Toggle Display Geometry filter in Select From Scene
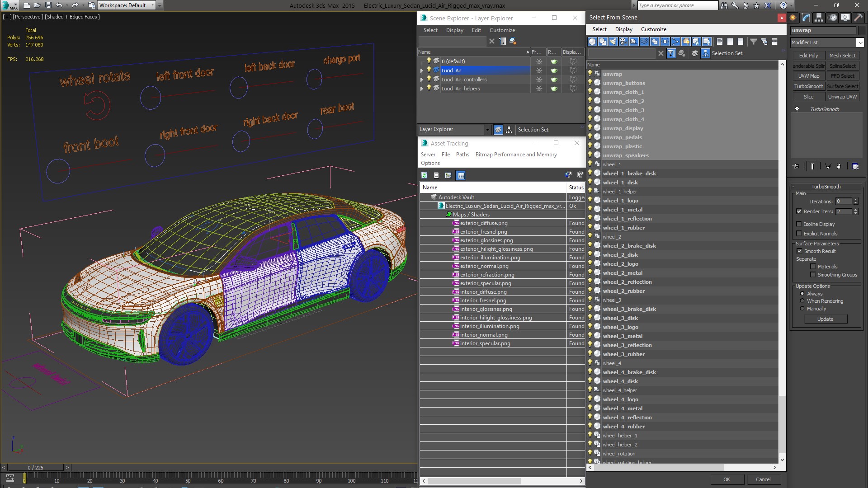This screenshot has width=868, height=488. tap(592, 42)
